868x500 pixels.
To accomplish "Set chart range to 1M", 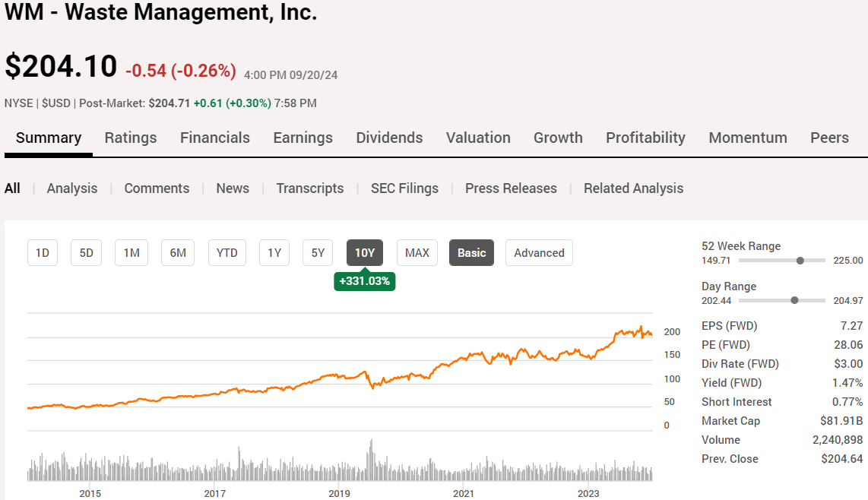I will pyautogui.click(x=131, y=252).
